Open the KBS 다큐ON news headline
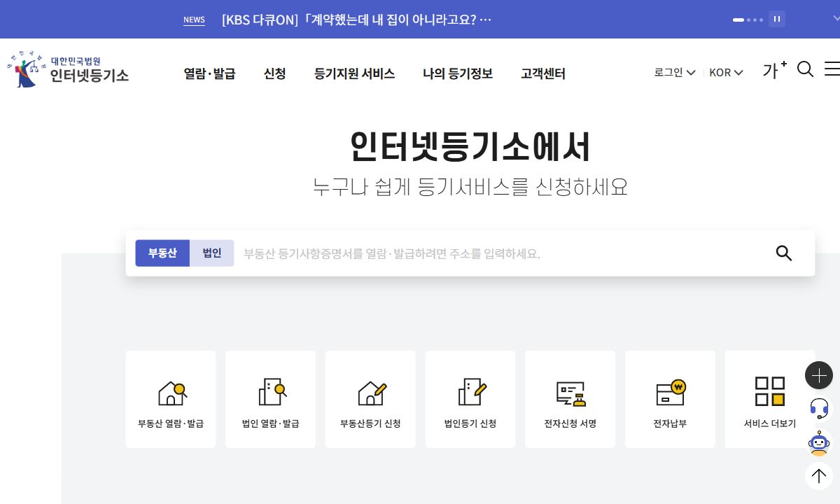 tap(356, 20)
